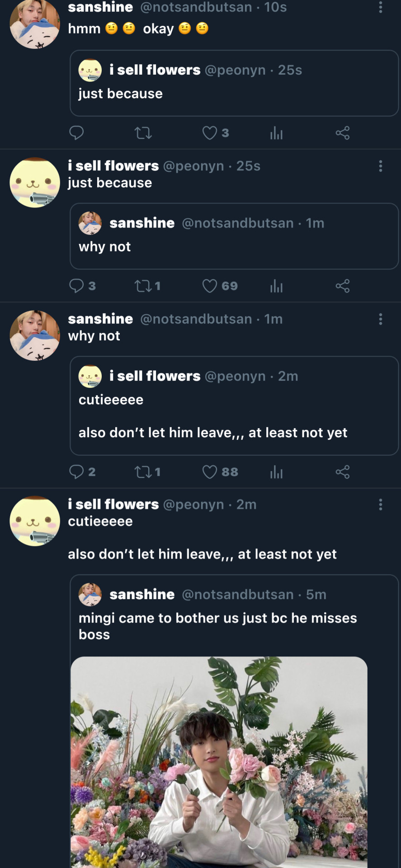Image resolution: width=401 pixels, height=868 pixels.
Task: Share the 'just because' tweet with 69 likes
Action: pos(342,286)
